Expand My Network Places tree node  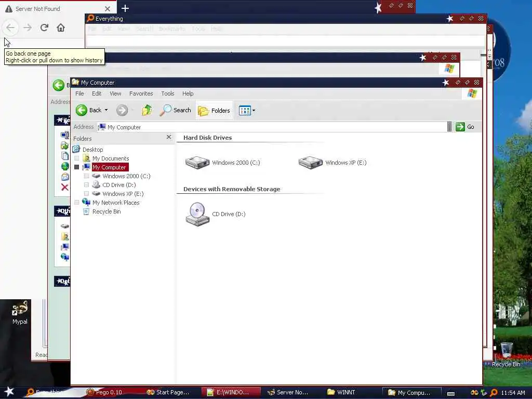coord(77,203)
